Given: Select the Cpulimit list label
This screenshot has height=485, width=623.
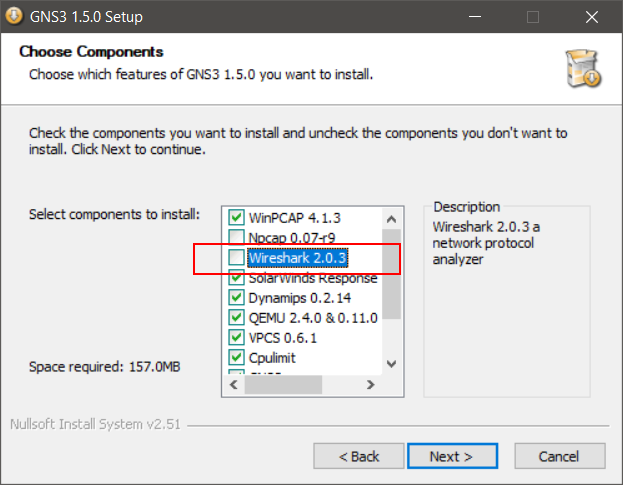Looking at the screenshot, I should (272, 358).
